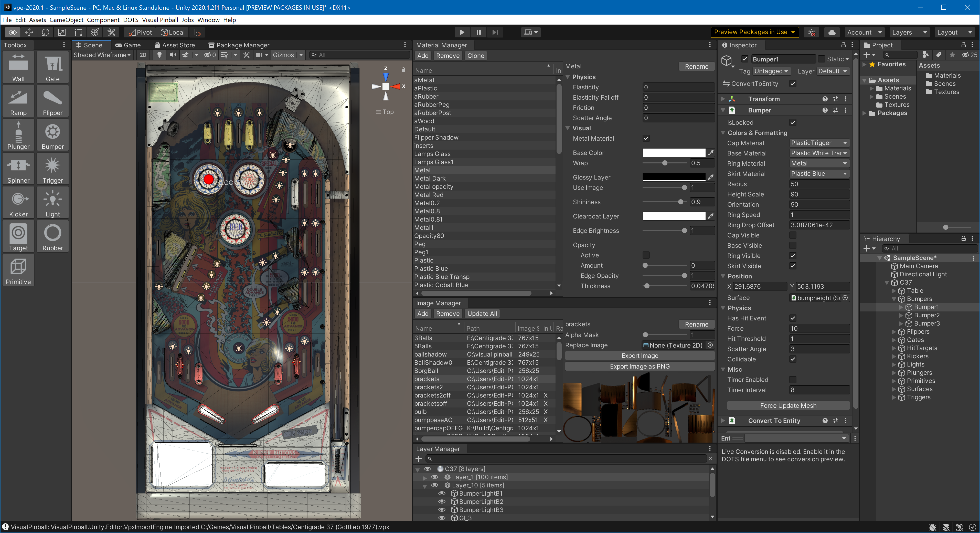980x533 pixels.
Task: Select the Flipper tool in Toolbox
Action: point(52,101)
